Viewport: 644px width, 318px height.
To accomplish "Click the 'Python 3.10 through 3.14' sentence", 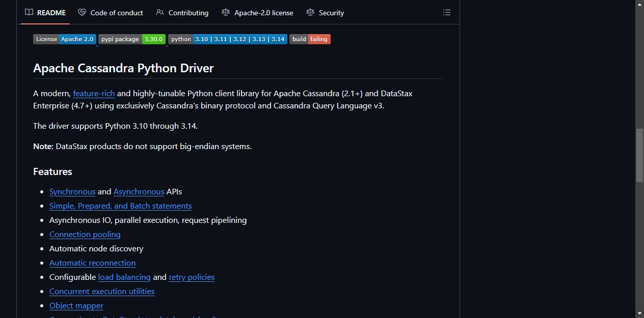I will coord(115,126).
